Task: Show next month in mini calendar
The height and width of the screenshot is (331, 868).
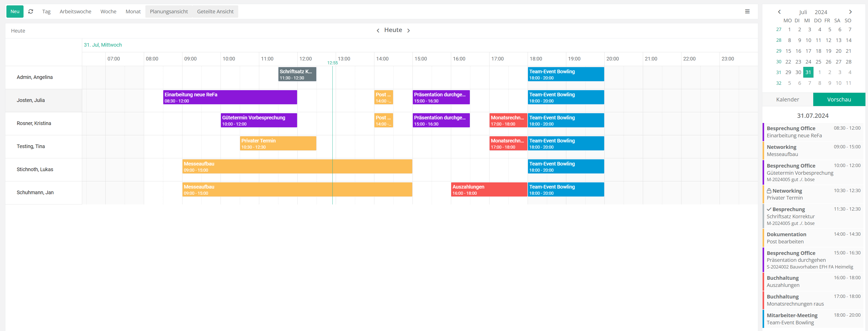Action: pos(850,12)
